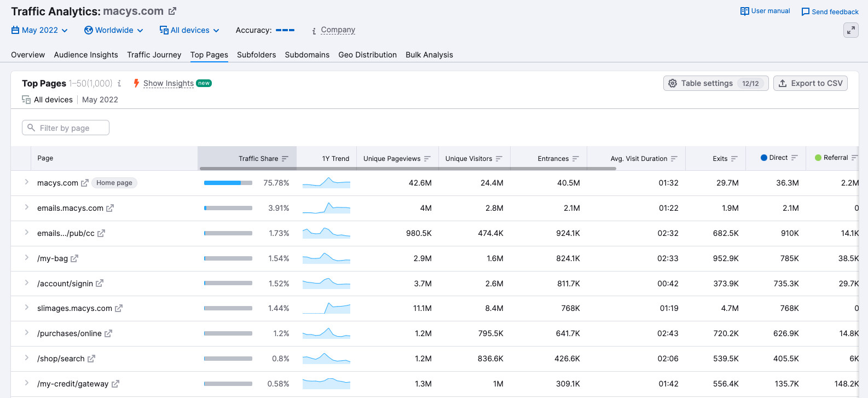Click the Send feedback chat icon
Image resolution: width=868 pixels, height=398 pixels.
(x=806, y=11)
